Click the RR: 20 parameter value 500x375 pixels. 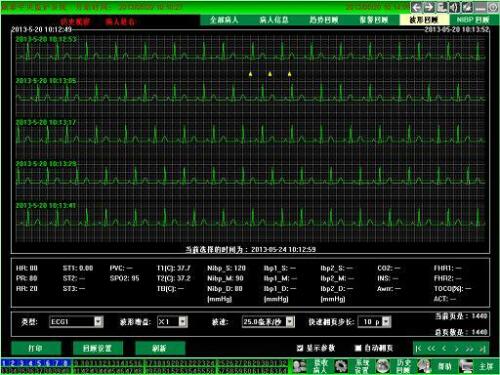[27, 289]
